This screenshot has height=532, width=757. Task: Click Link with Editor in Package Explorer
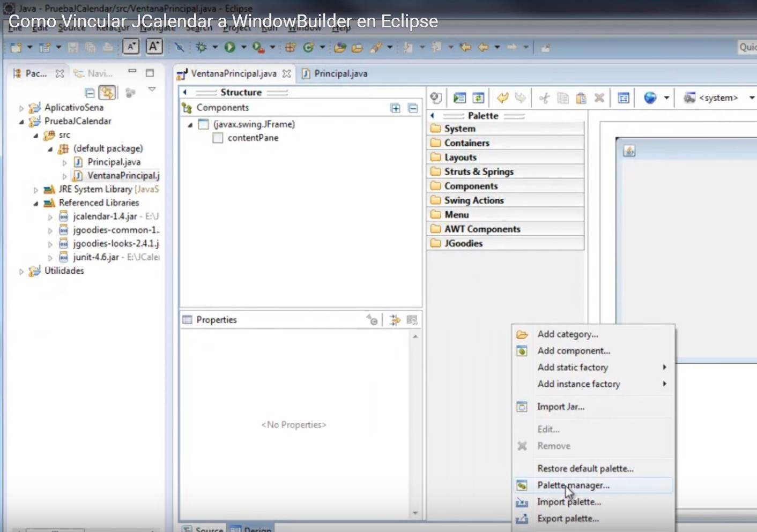click(x=107, y=92)
